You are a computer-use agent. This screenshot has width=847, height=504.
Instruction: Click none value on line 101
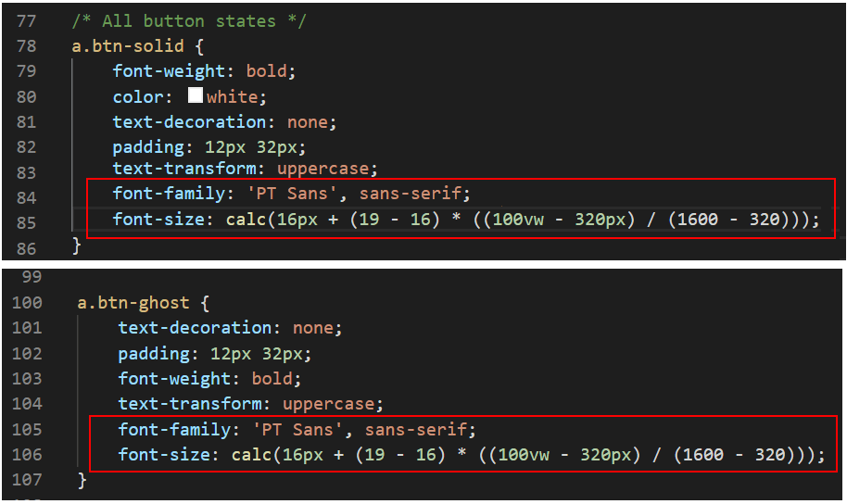313,328
